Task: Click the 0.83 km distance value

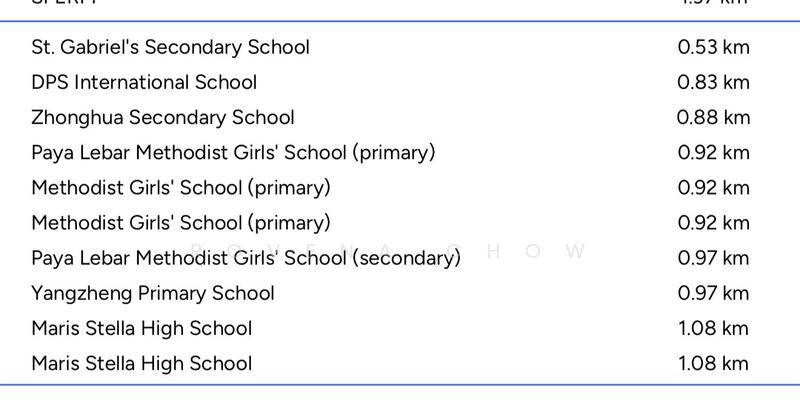Action: (x=713, y=82)
